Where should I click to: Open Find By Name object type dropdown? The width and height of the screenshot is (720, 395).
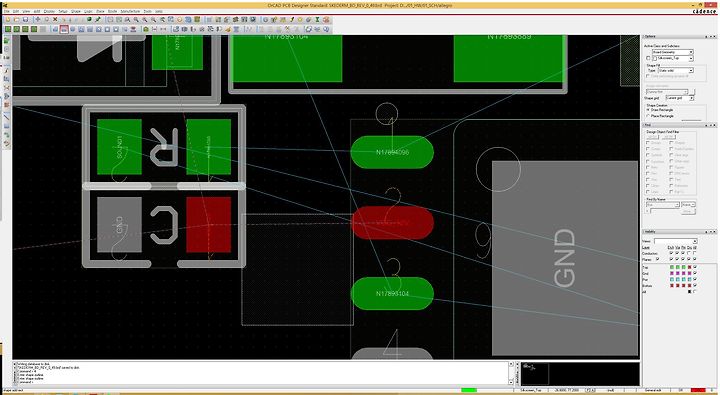pos(663,205)
